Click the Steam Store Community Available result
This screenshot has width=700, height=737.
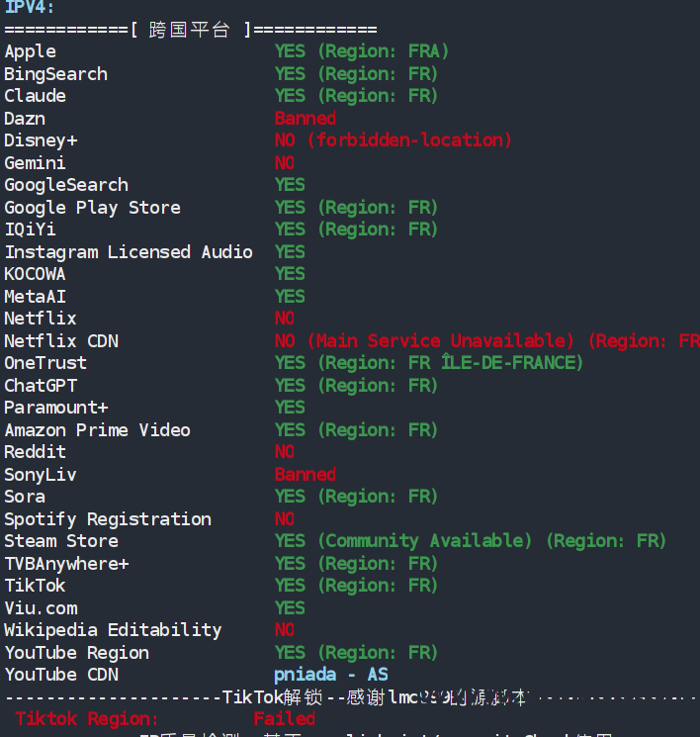429,541
